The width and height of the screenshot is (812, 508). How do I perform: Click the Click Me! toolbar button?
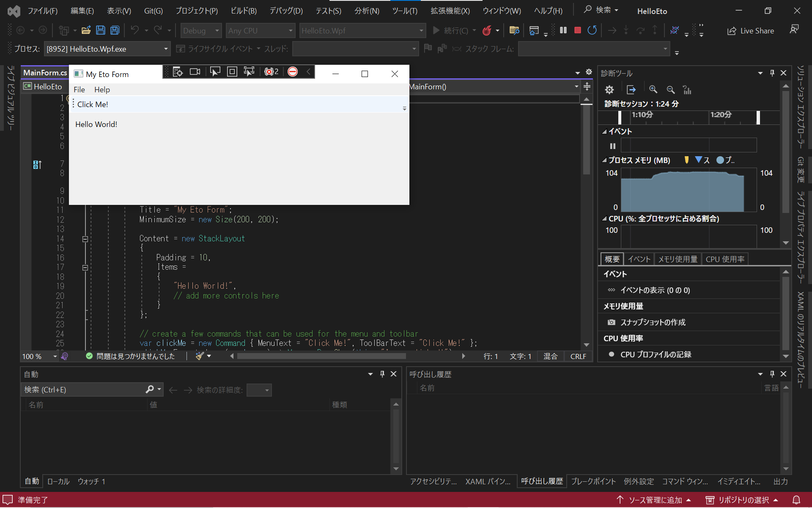point(93,105)
